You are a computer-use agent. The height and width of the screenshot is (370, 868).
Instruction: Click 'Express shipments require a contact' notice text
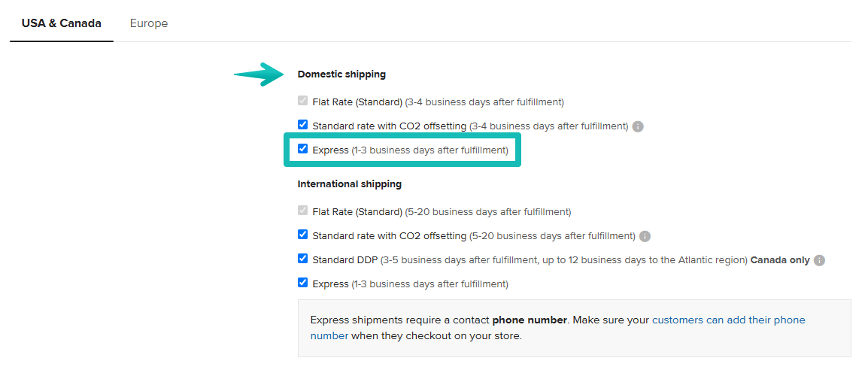[399, 320]
